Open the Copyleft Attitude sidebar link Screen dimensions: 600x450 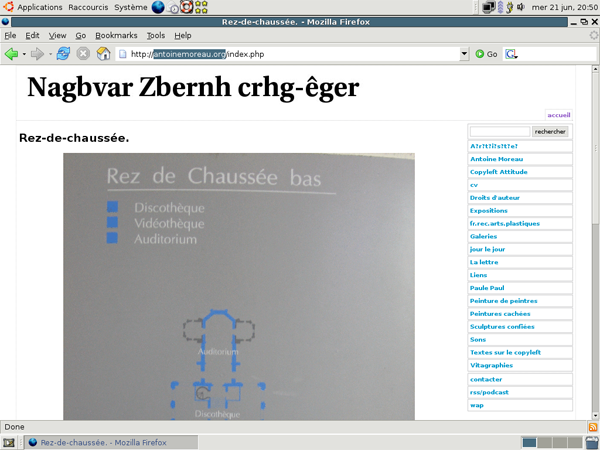point(499,172)
